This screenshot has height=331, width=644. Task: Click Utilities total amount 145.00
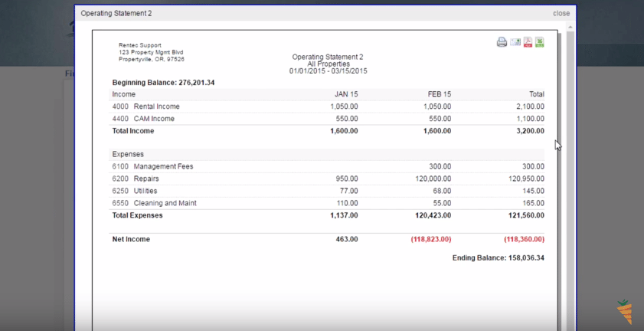tap(534, 192)
